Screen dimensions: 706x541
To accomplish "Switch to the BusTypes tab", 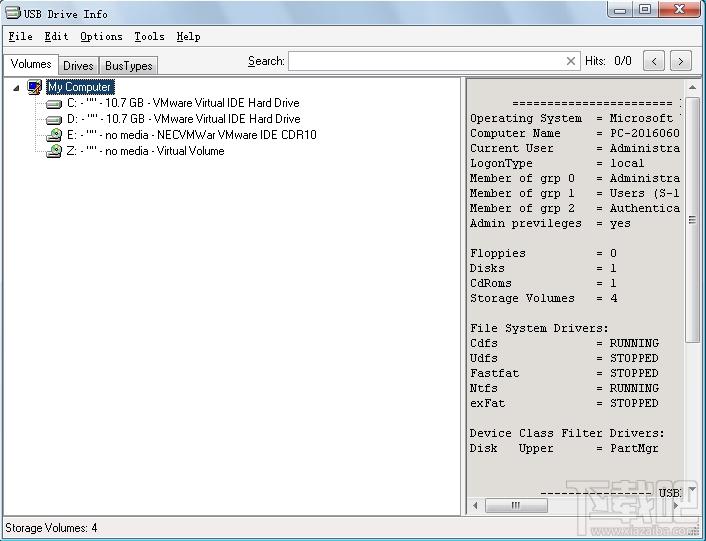I will 128,66.
